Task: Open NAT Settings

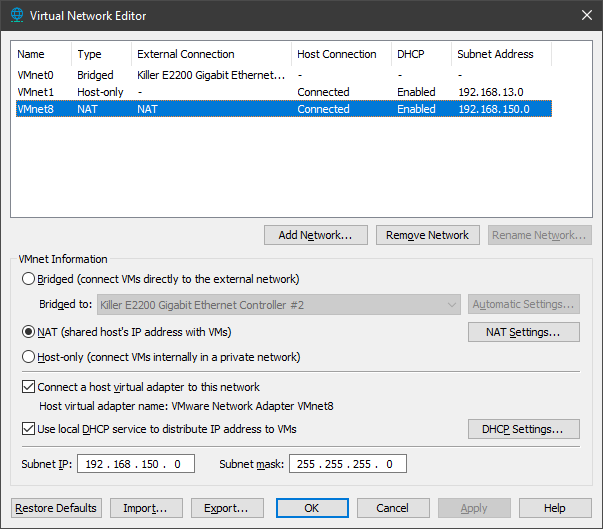Action: (523, 332)
